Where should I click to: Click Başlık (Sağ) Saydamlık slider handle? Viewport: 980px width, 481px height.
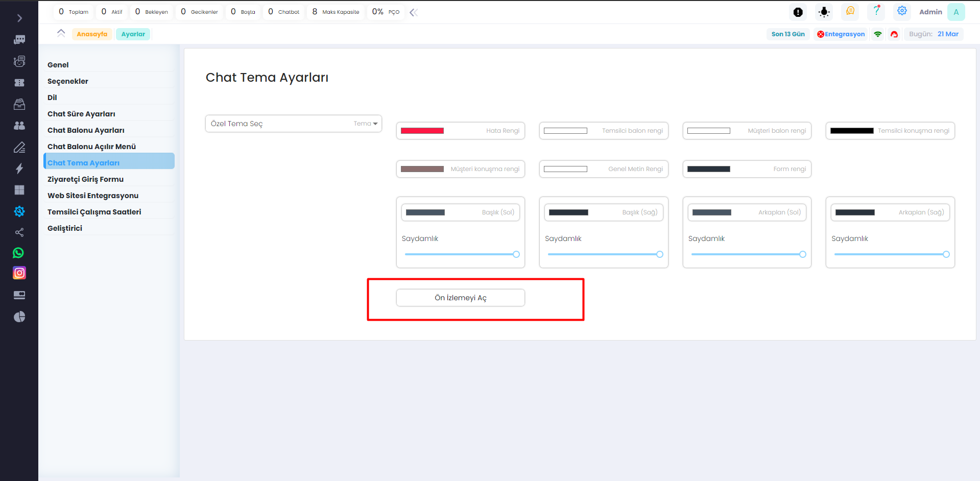(660, 254)
